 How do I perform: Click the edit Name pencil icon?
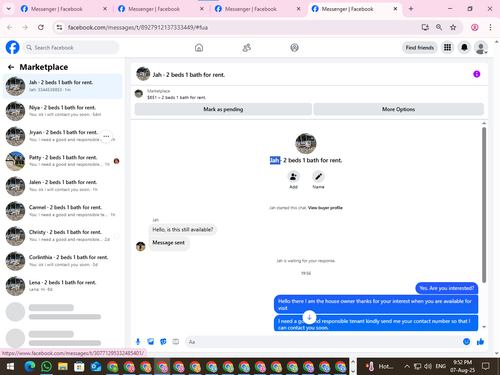[x=318, y=176]
